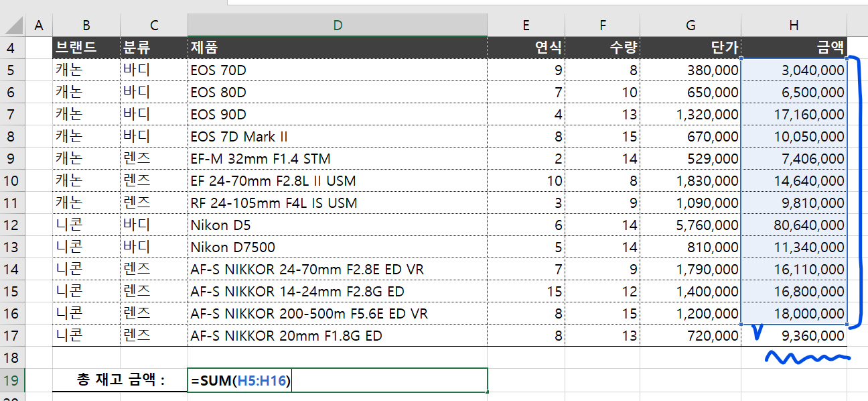
Task: Click the '수량' header cell
Action: click(x=603, y=48)
